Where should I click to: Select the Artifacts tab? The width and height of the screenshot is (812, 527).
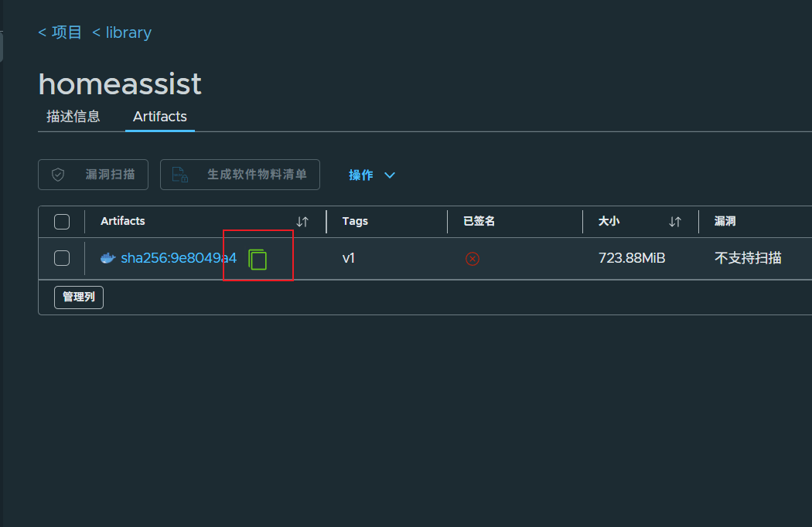(x=160, y=117)
